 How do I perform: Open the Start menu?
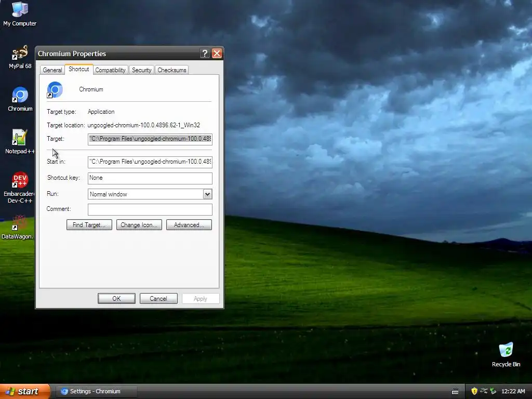[x=25, y=391]
